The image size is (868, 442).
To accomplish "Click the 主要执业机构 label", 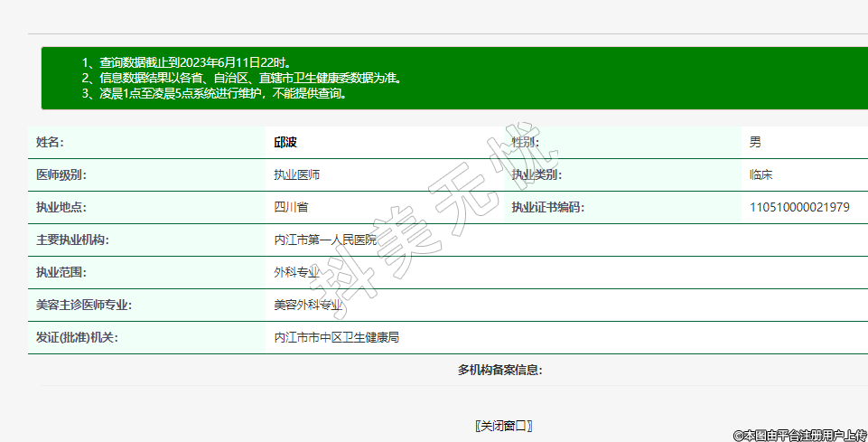I will pyautogui.click(x=72, y=240).
